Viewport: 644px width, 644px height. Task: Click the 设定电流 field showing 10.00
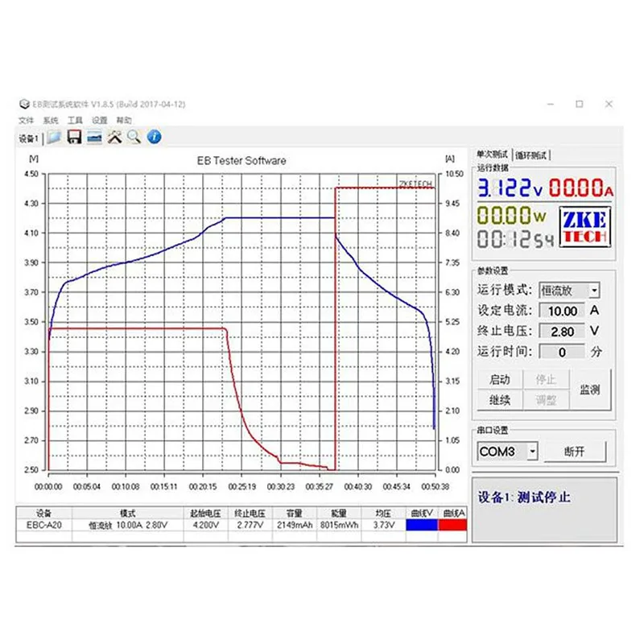[562, 311]
